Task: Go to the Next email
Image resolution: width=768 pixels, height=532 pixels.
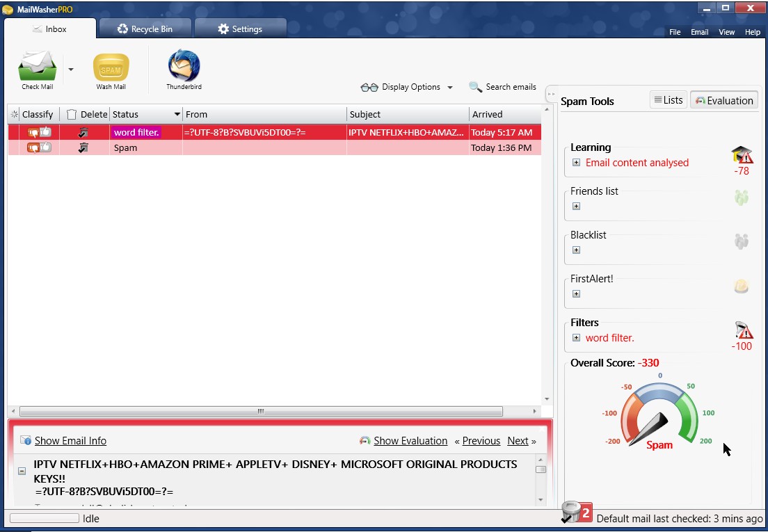Action: pos(518,440)
